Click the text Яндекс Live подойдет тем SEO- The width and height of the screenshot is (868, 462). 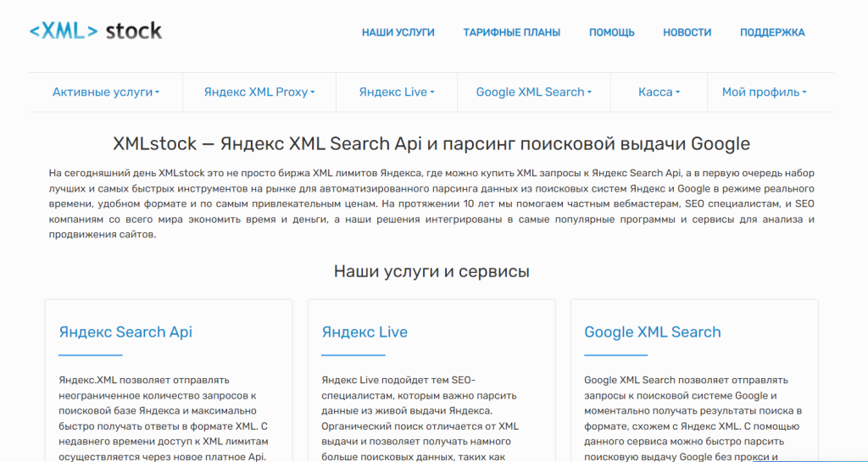tap(398, 380)
